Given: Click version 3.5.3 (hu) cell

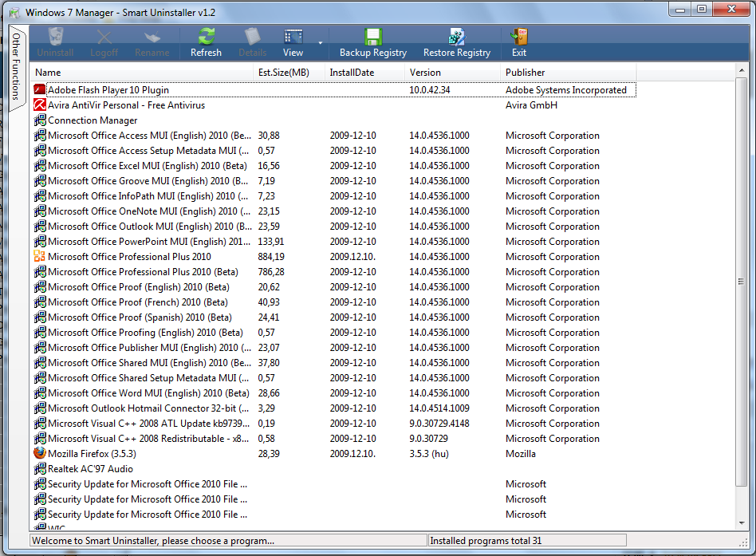Looking at the screenshot, I should [x=429, y=453].
